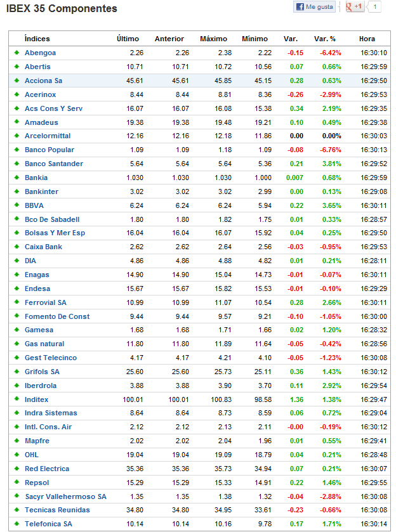This screenshot has height=532, width=396.
Task: Go to Iberdrola quote page
Action: tap(41, 386)
